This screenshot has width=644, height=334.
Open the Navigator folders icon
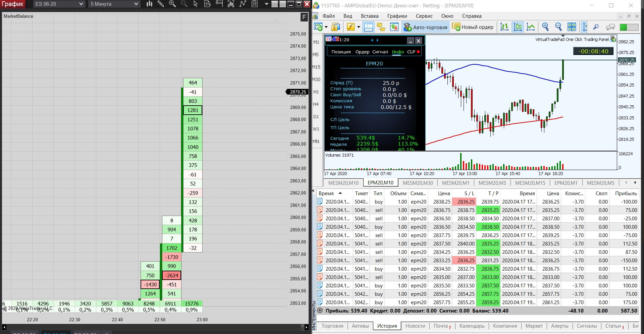click(x=381, y=27)
